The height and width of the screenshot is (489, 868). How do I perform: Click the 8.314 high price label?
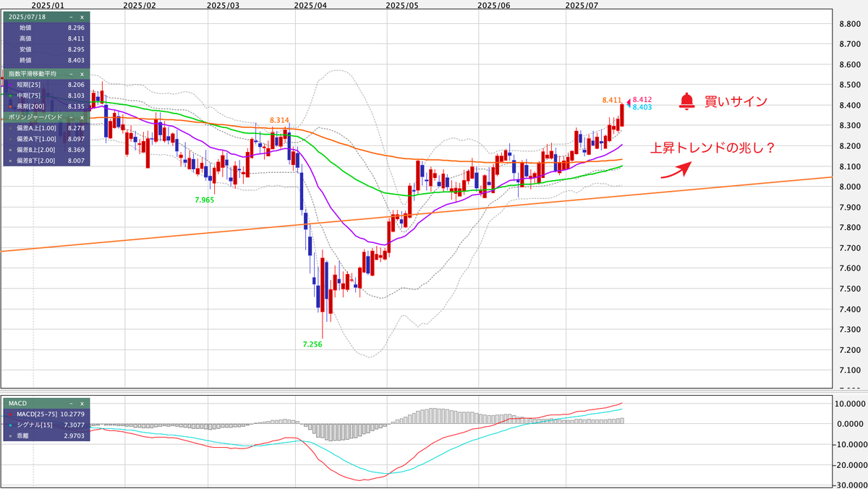279,120
